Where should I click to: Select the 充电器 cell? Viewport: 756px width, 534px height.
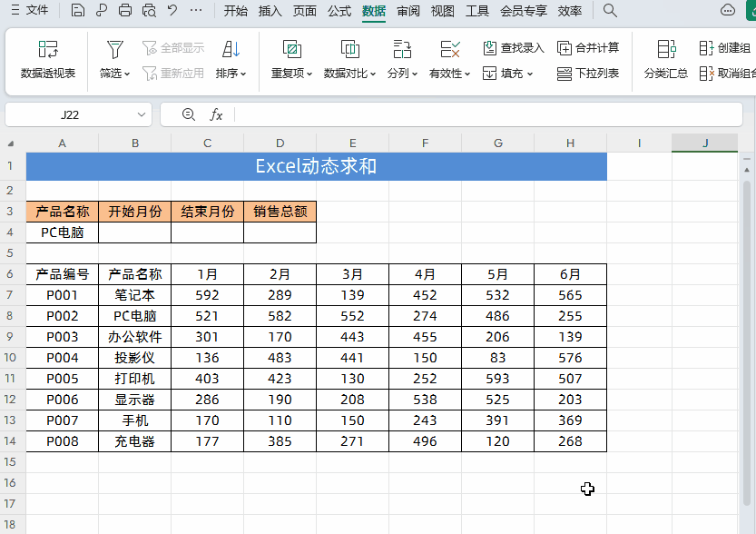coord(135,441)
